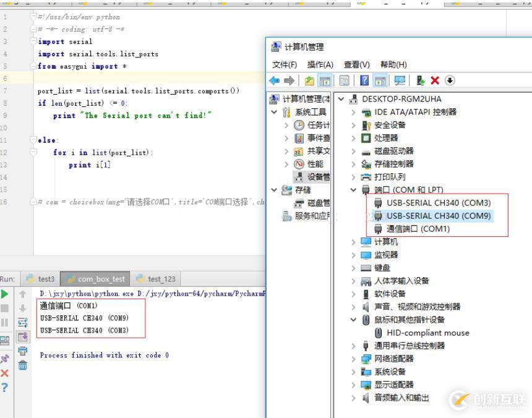This screenshot has height=418, width=532.
Task: Click the Rerun green play icon
Action: click(5, 294)
